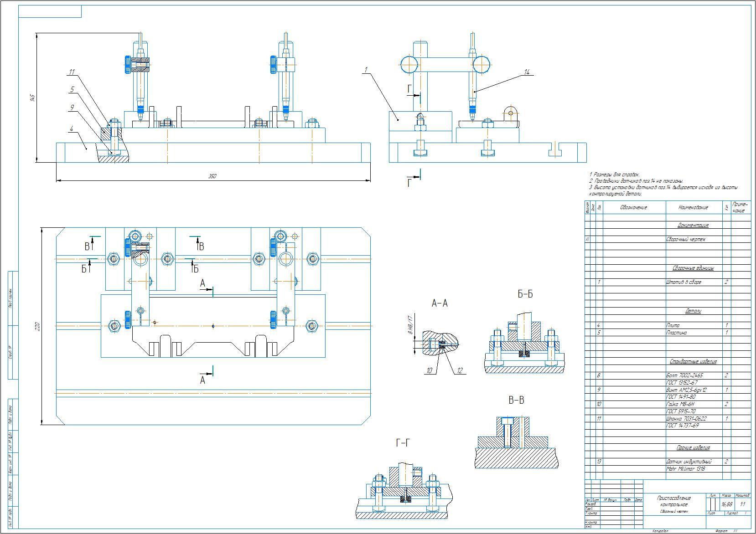Select the 'Плита' row in parts list
Screen dimensions: 756x534
pos(668,325)
